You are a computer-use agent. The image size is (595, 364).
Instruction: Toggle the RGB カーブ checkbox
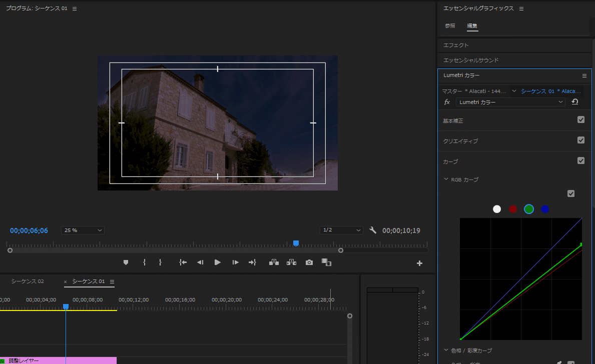click(x=570, y=194)
